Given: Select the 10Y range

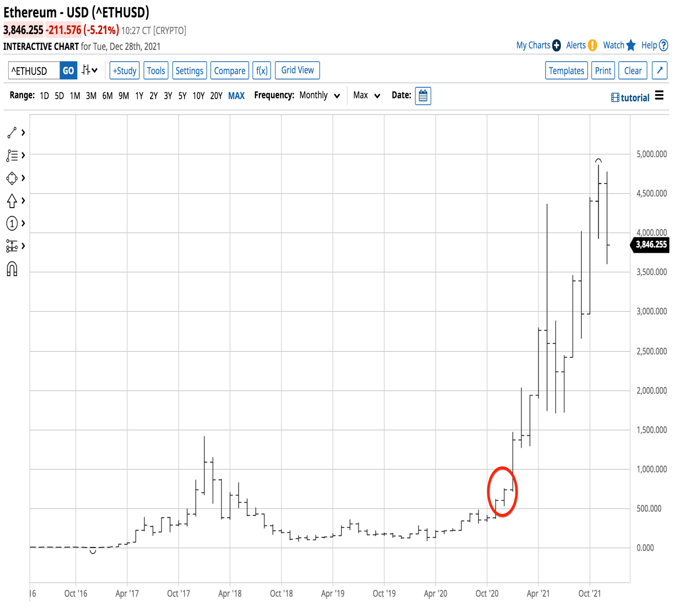Looking at the screenshot, I should coord(198,96).
